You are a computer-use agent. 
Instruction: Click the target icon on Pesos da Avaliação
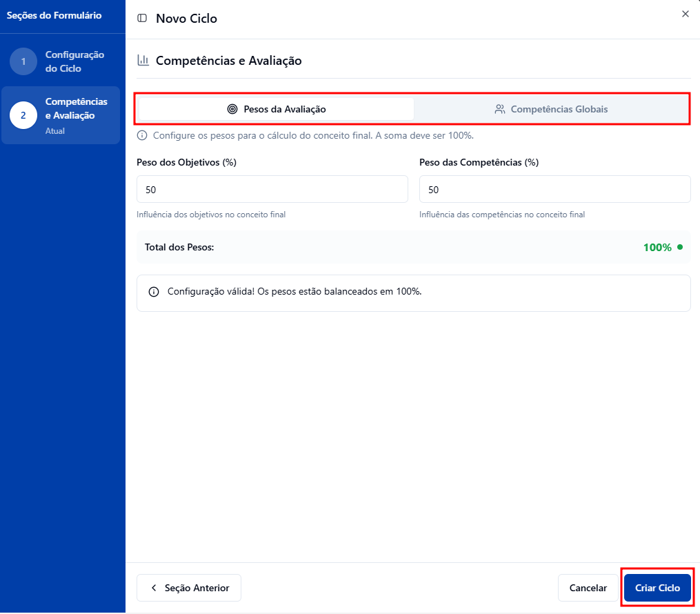pyautogui.click(x=232, y=109)
